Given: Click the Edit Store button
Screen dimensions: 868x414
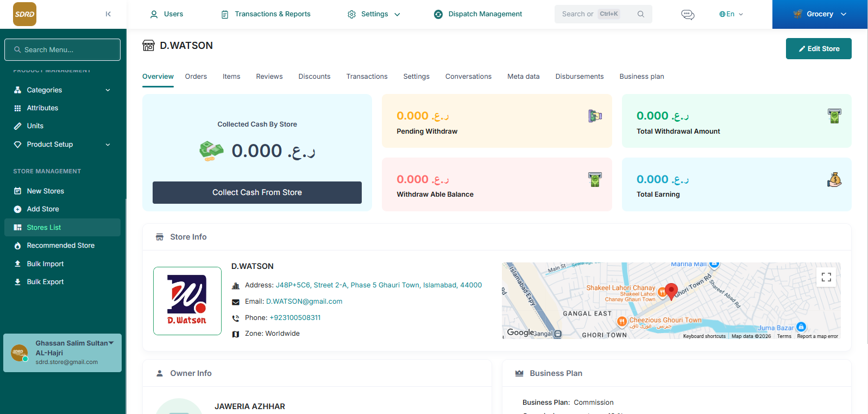Looking at the screenshot, I should 819,48.
